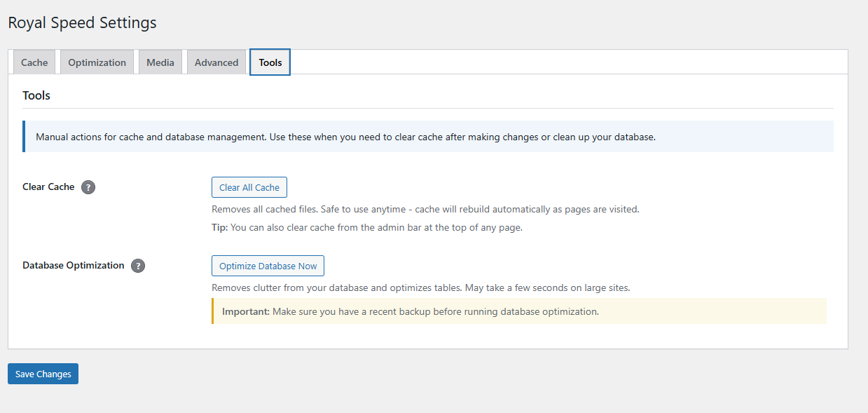Click the Clear Cache help icon
The width and height of the screenshot is (868, 413).
pyautogui.click(x=88, y=187)
